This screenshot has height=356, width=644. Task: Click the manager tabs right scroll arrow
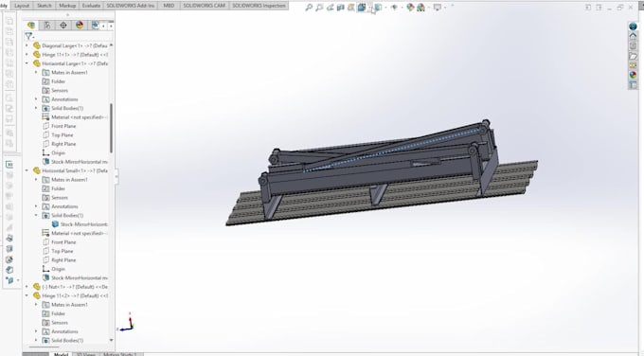[x=111, y=26]
